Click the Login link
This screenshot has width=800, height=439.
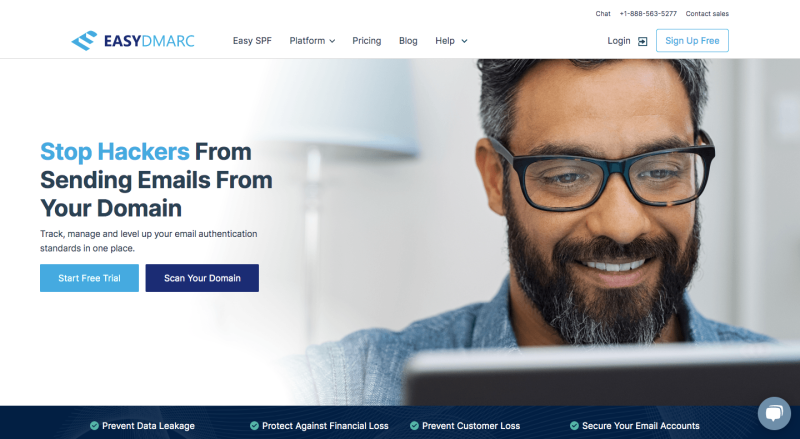click(619, 41)
